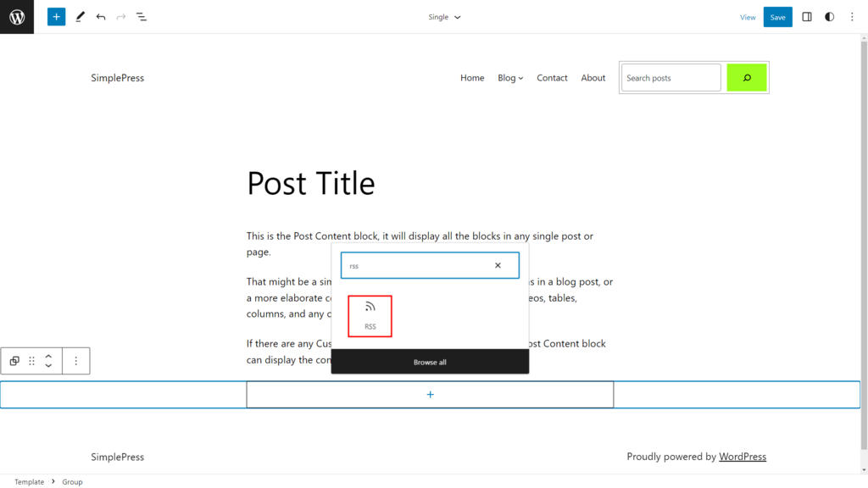Grab the block drag handle icon
This screenshot has width=868, height=488.
[31, 360]
